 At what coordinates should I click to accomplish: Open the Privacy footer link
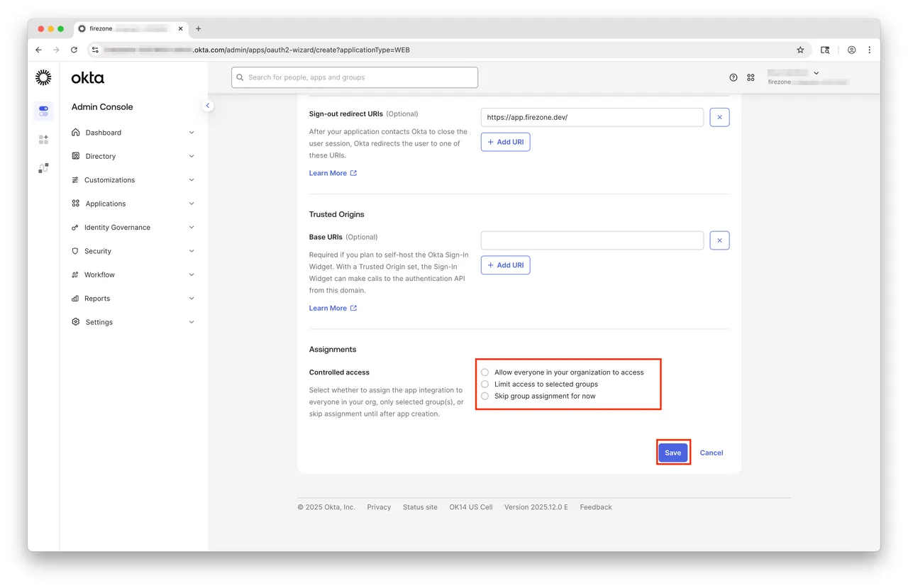point(379,507)
